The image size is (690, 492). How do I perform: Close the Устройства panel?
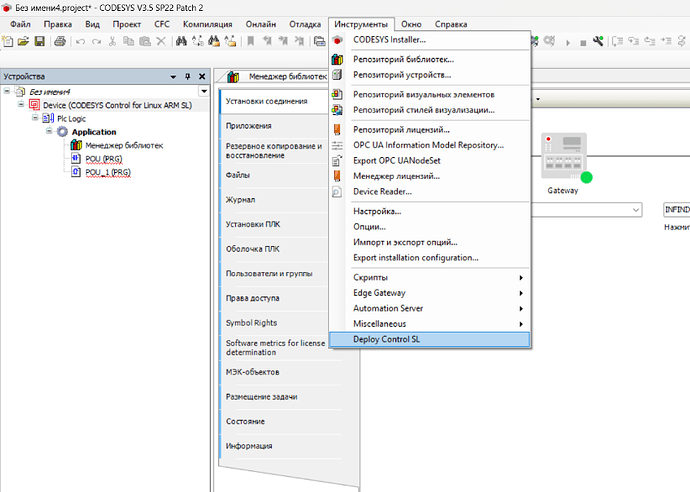pos(202,77)
